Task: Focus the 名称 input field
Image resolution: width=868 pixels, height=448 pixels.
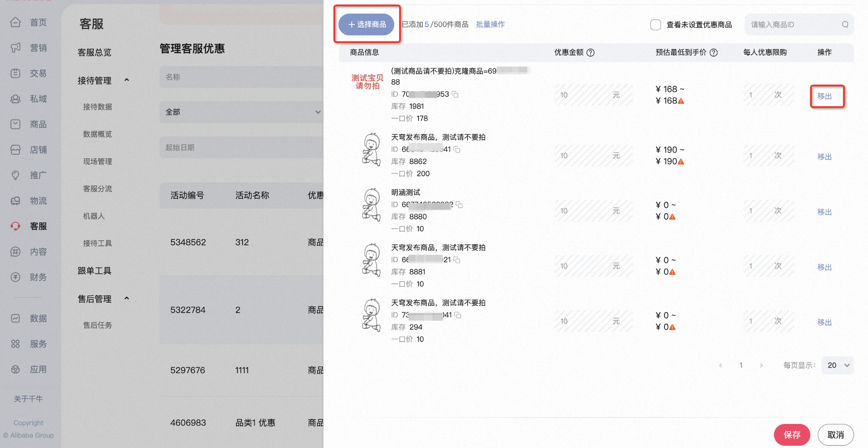Action: point(241,77)
